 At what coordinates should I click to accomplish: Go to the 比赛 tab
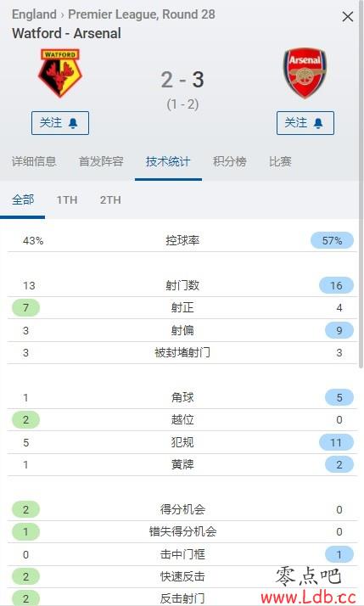point(280,161)
